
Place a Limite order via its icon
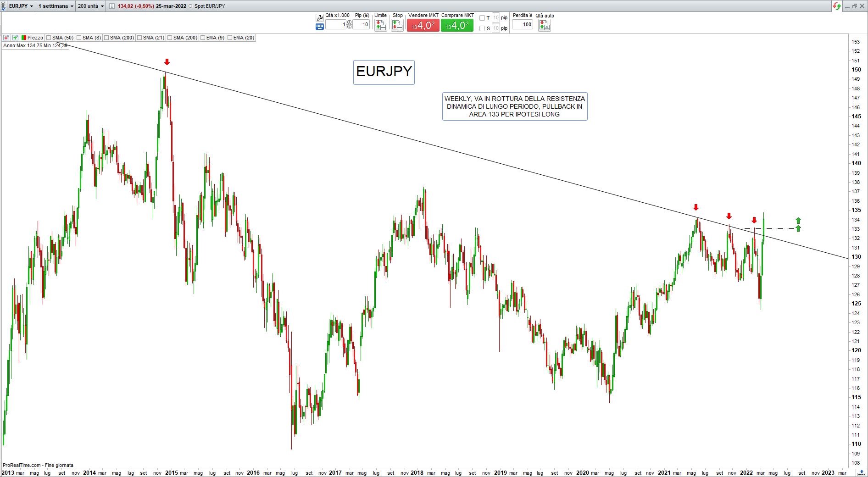(x=380, y=26)
